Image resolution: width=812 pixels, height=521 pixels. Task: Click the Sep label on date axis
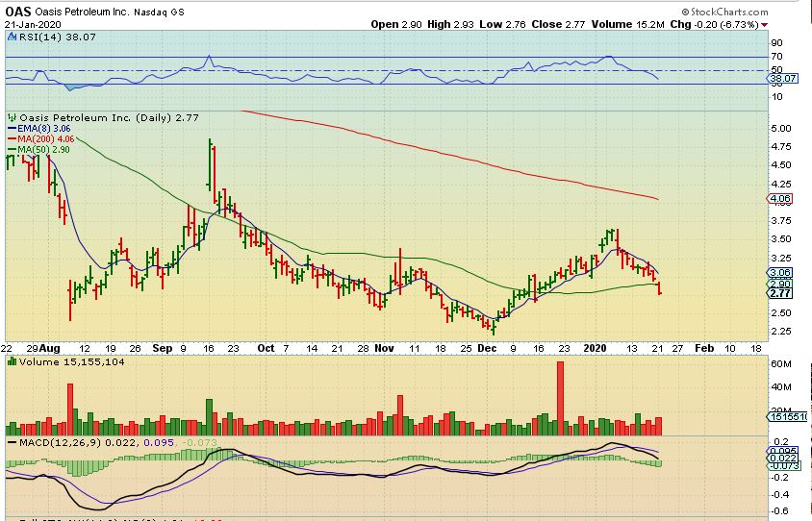[x=162, y=348]
